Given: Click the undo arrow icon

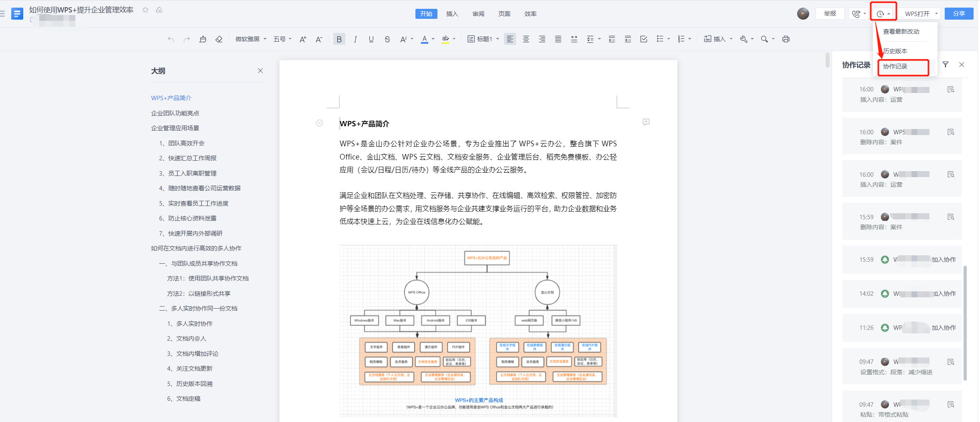Looking at the screenshot, I should click(x=171, y=39).
